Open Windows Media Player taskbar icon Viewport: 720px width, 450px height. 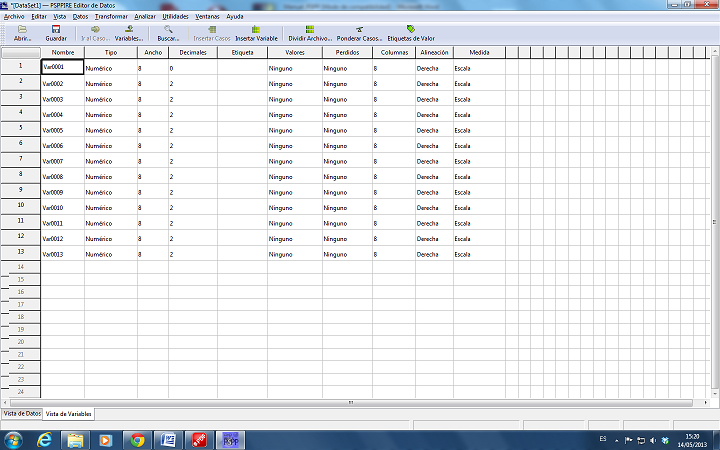[x=106, y=440]
